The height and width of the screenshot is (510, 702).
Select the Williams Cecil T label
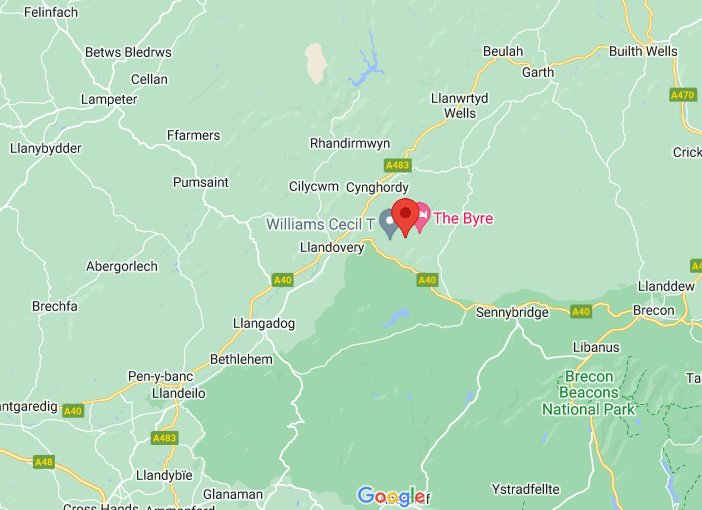320,224
